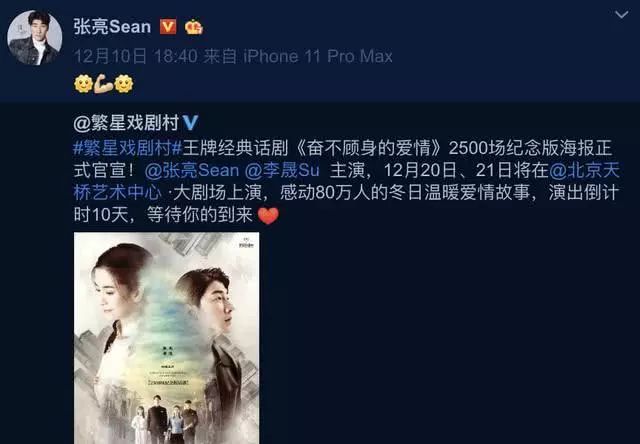Screen dimensions: 640x444
Task: Click the iPhone 11 Pro Max source
Action: [x=318, y=56]
